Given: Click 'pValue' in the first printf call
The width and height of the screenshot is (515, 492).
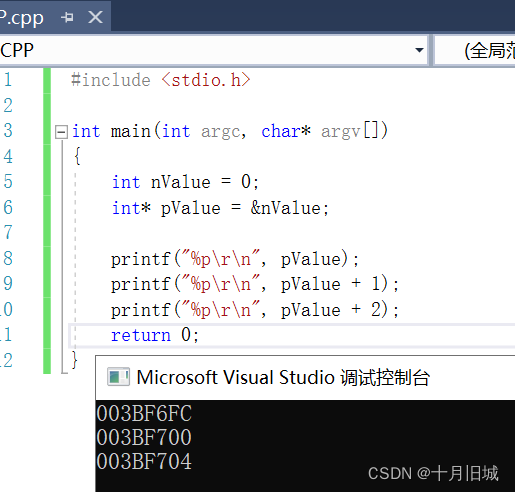Looking at the screenshot, I should [x=311, y=259].
